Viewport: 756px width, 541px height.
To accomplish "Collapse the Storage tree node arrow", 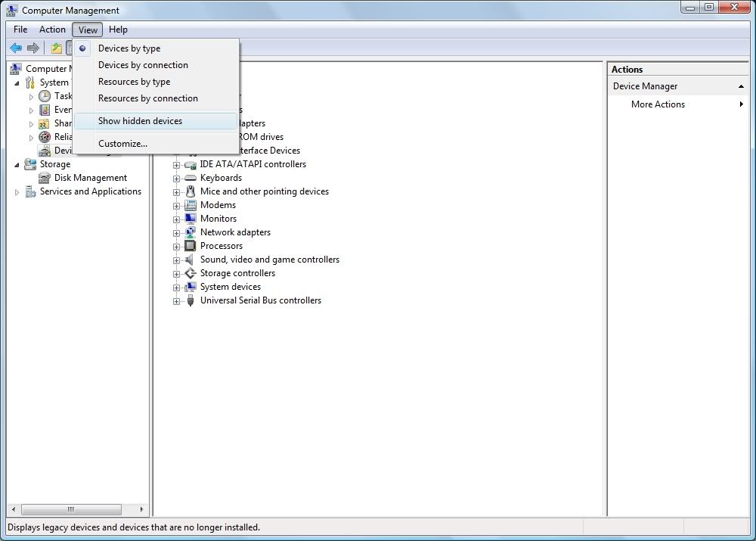I will pos(17,165).
